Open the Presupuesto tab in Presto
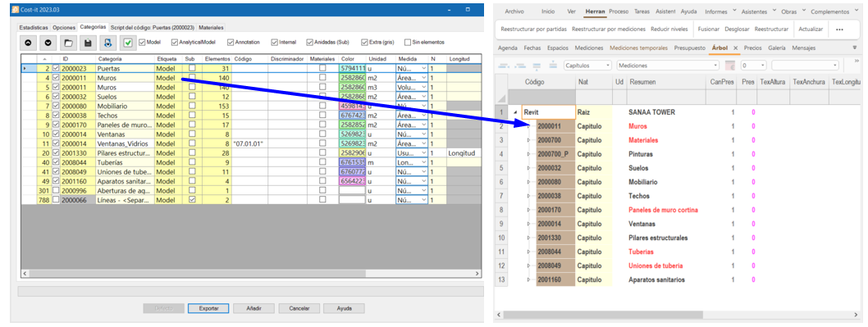Viewport: 868px width, 327px height. [x=690, y=48]
